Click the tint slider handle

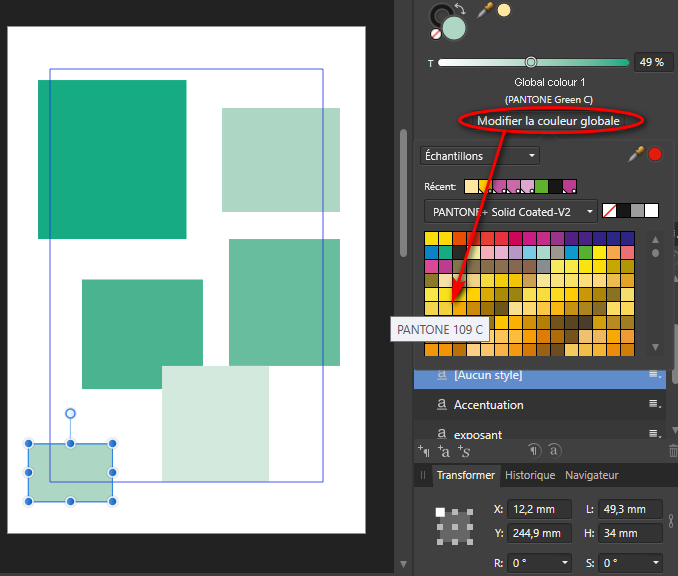(x=531, y=62)
